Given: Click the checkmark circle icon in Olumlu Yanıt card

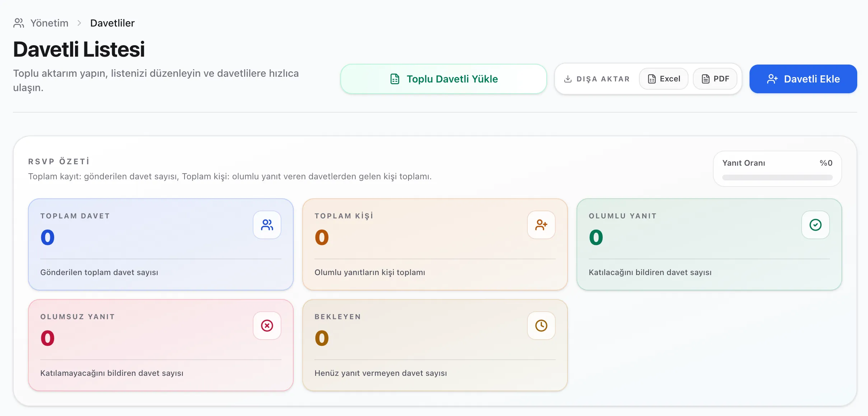Looking at the screenshot, I should (x=815, y=225).
